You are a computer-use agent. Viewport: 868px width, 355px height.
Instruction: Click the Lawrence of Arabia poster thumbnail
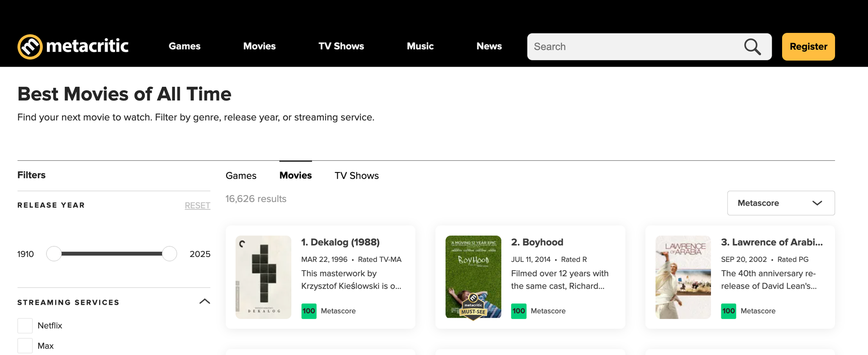click(x=683, y=277)
